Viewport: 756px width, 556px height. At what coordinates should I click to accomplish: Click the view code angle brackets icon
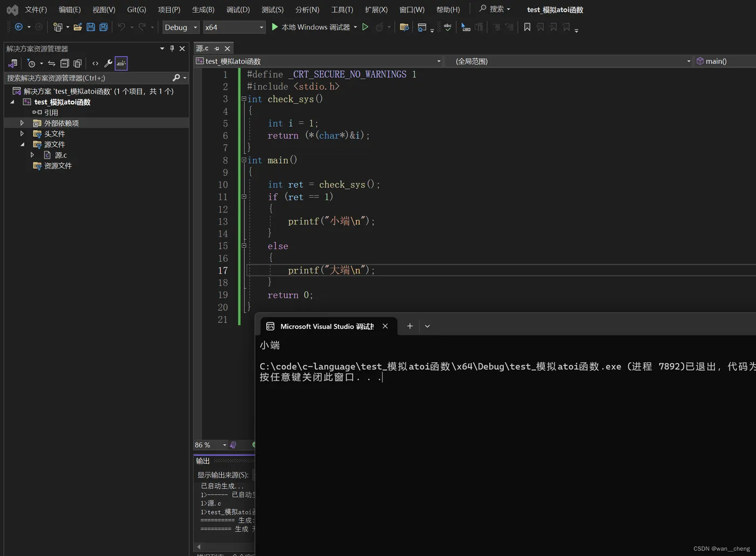(x=95, y=63)
